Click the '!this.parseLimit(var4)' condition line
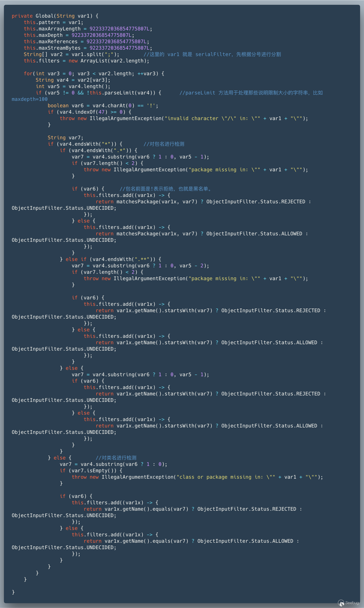Viewport: 364px width, 608px height. 98,93
